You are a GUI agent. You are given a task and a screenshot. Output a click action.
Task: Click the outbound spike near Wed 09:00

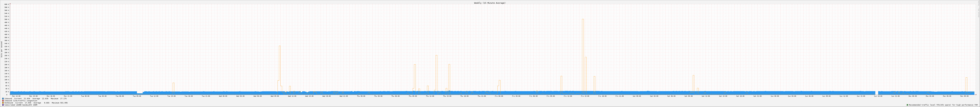[280, 68]
